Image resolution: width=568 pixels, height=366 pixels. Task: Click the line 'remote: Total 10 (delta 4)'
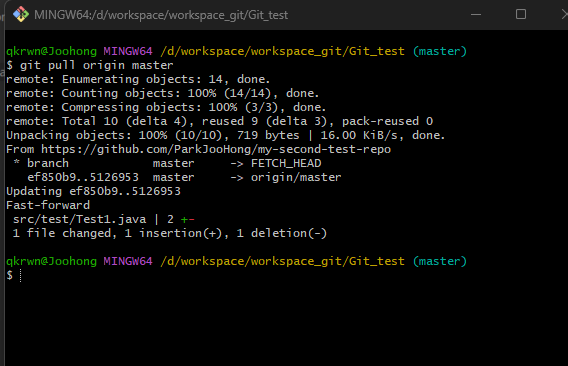pyautogui.click(x=220, y=121)
